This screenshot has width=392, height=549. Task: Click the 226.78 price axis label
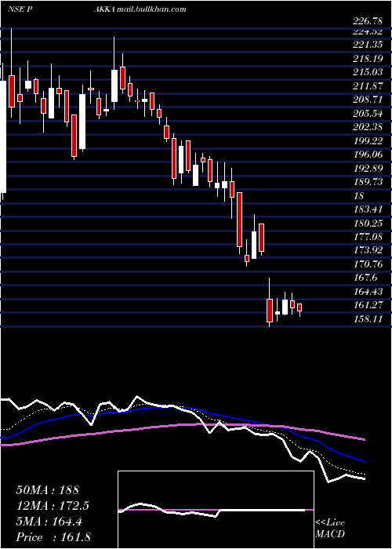[x=368, y=22]
